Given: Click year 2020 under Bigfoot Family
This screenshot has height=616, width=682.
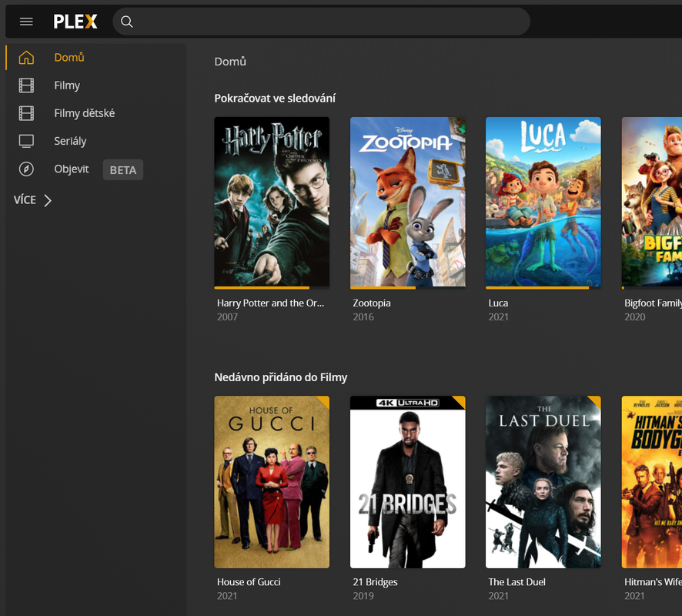Looking at the screenshot, I should click(635, 316).
